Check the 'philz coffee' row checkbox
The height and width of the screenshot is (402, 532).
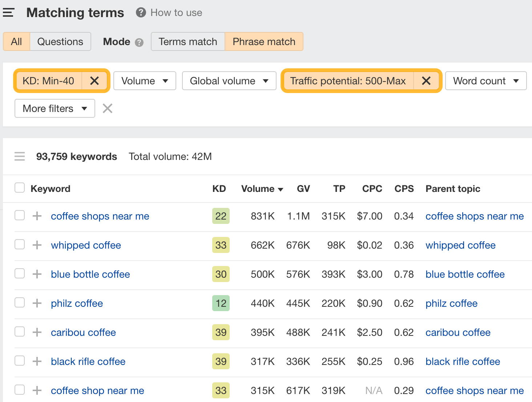(x=19, y=302)
